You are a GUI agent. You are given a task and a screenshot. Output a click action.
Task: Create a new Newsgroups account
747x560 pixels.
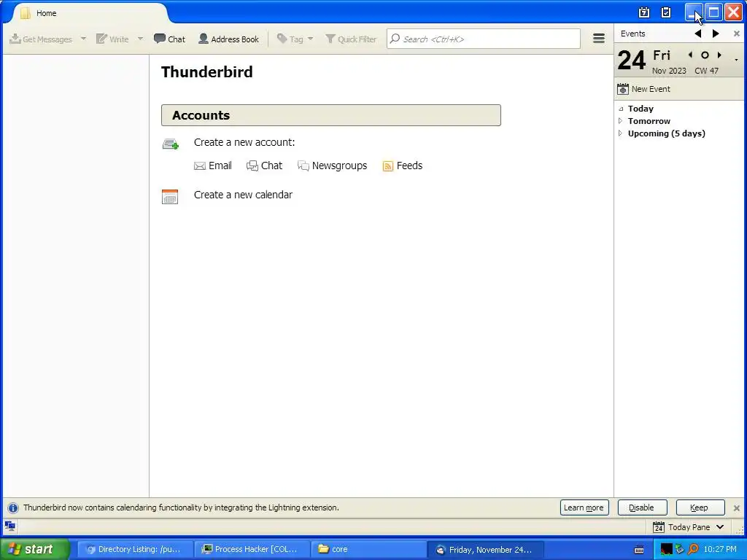pos(333,166)
